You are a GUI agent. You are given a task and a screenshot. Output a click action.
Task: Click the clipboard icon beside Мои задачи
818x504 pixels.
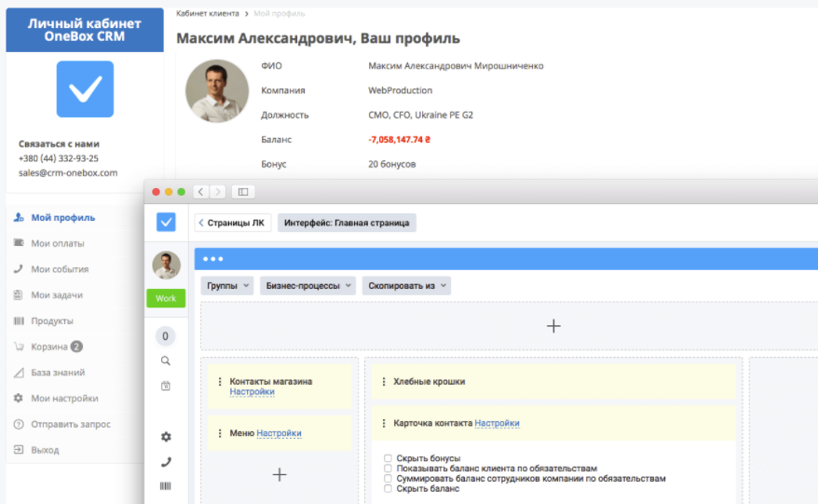pyautogui.click(x=19, y=294)
